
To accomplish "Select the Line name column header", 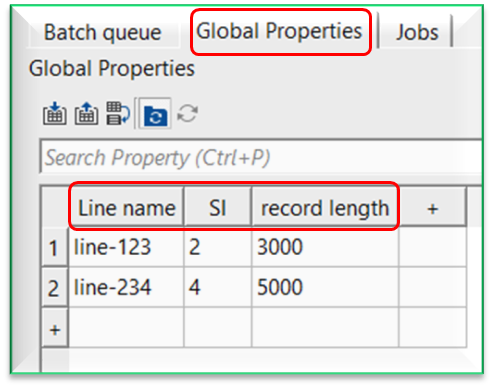I will coord(126,208).
